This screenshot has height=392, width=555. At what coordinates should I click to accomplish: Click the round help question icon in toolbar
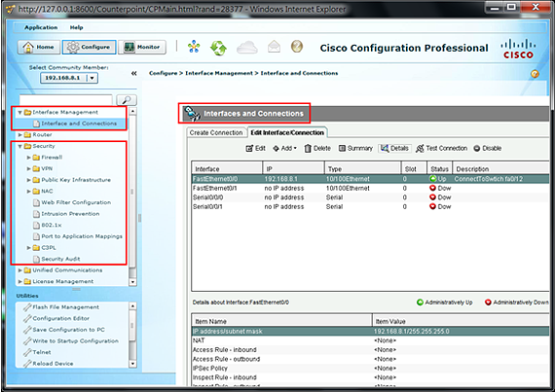(297, 47)
